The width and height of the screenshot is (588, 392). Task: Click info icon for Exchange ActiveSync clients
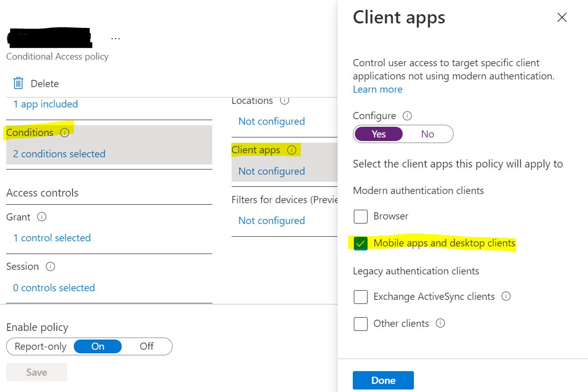[506, 296]
